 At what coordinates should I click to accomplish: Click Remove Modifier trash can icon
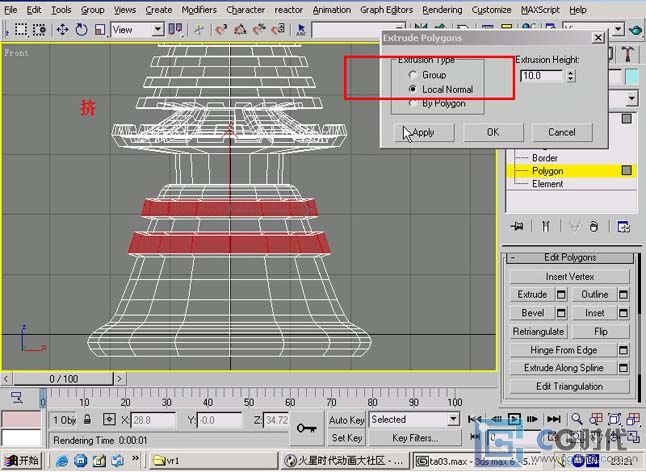[x=594, y=226]
